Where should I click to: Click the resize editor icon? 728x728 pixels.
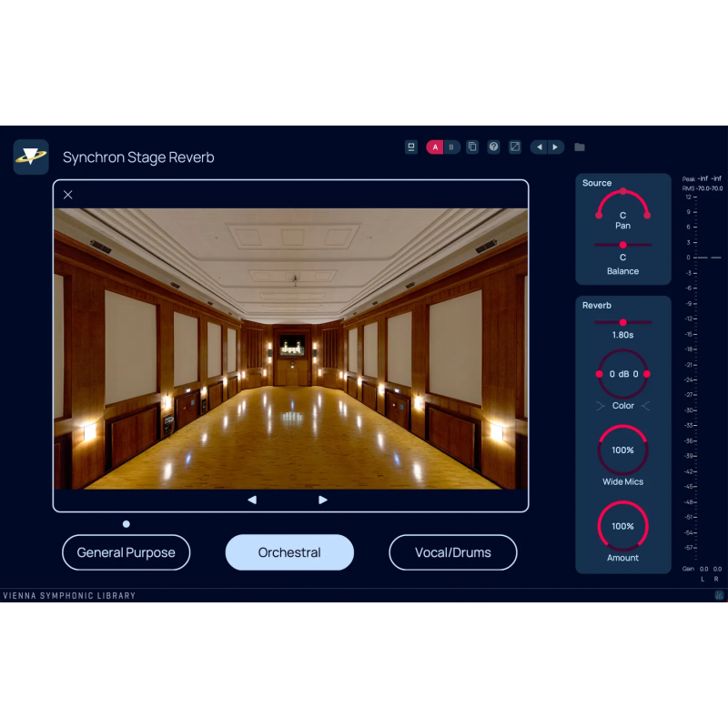pos(515,147)
